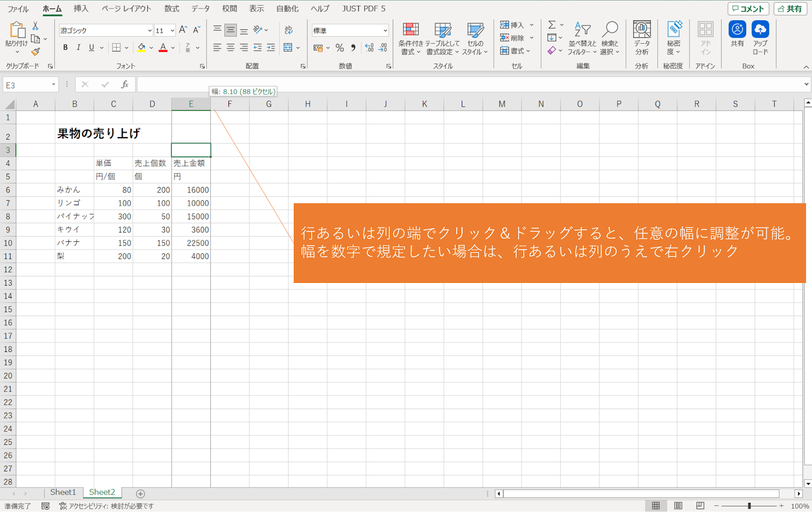Click the zoom slider handle

[x=749, y=506]
